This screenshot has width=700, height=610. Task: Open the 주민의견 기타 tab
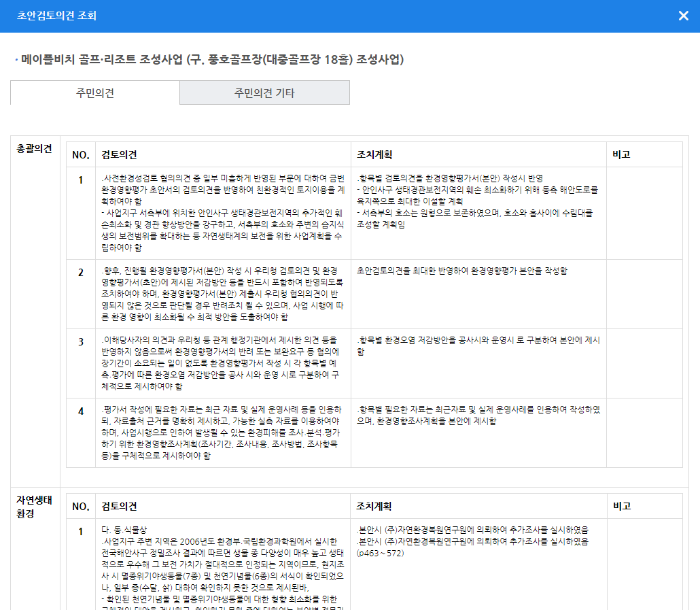264,93
